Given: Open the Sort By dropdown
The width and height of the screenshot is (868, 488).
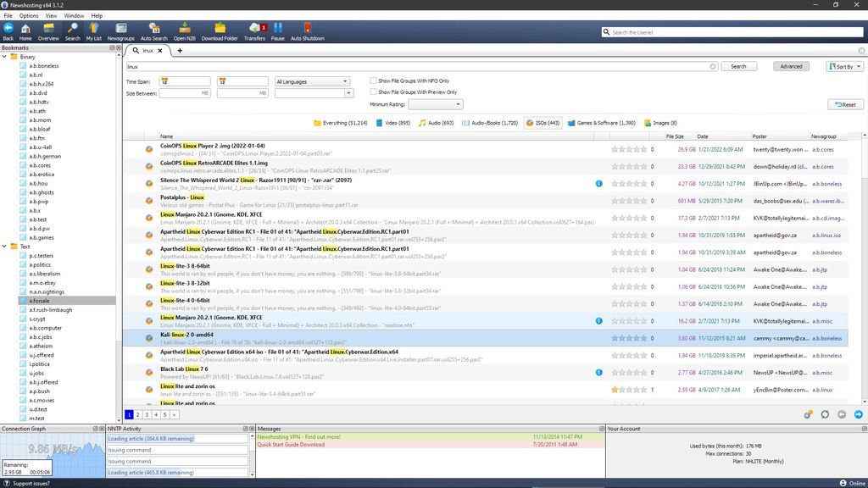Looking at the screenshot, I should [843, 66].
